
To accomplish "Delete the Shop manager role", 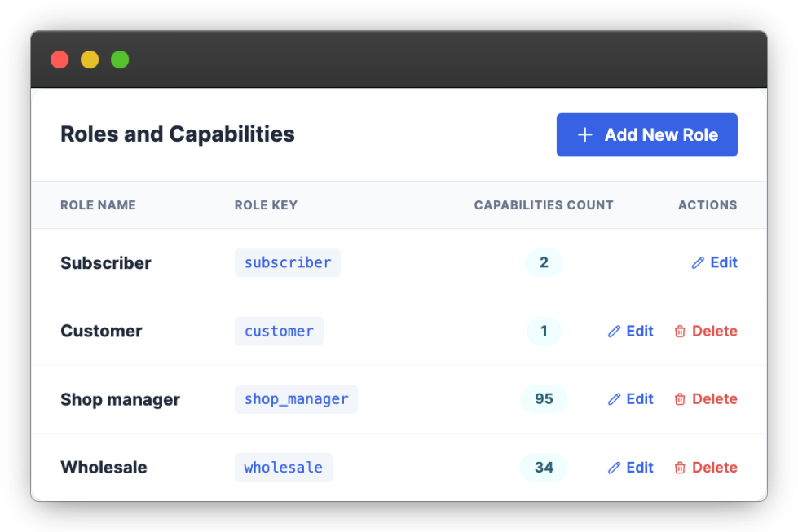I will click(705, 399).
